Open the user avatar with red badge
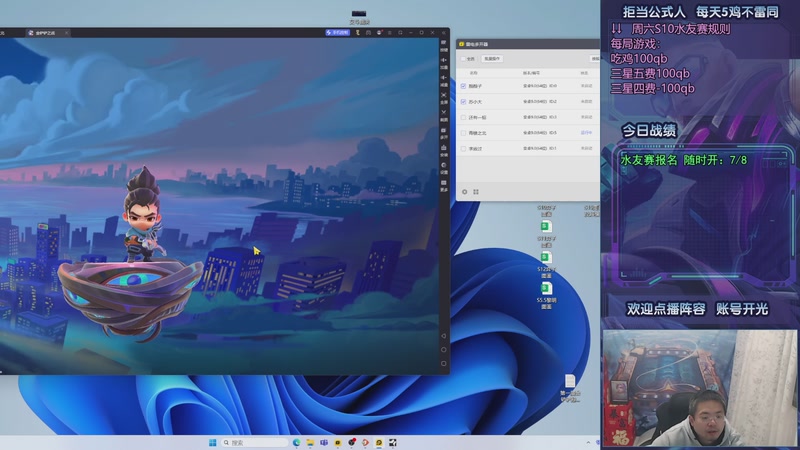 pos(379,33)
